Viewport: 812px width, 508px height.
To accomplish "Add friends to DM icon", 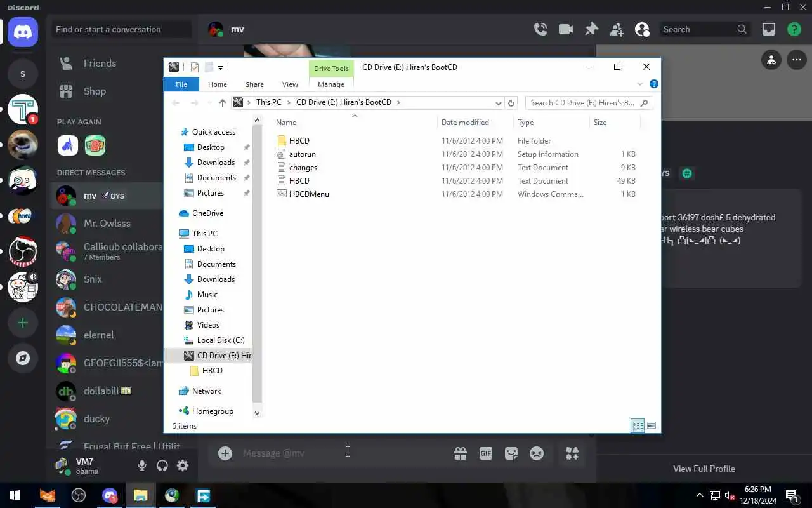I will (617, 29).
